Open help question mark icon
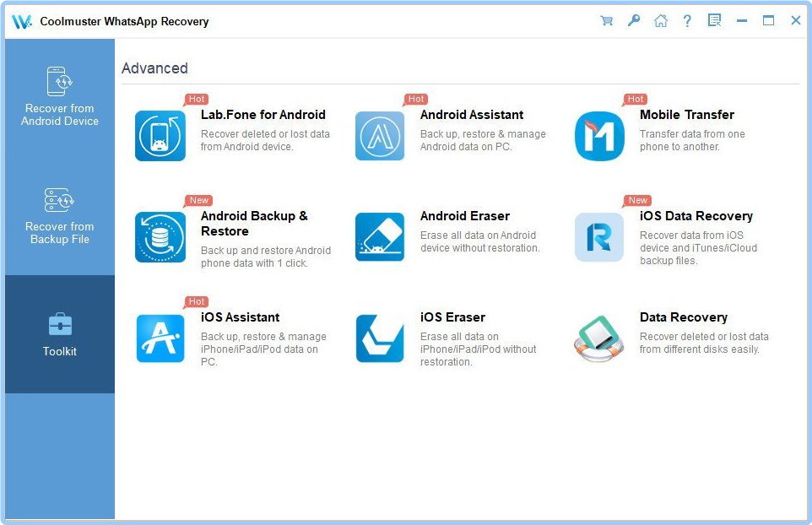Screen dimensions: 812x525 [x=687, y=21]
